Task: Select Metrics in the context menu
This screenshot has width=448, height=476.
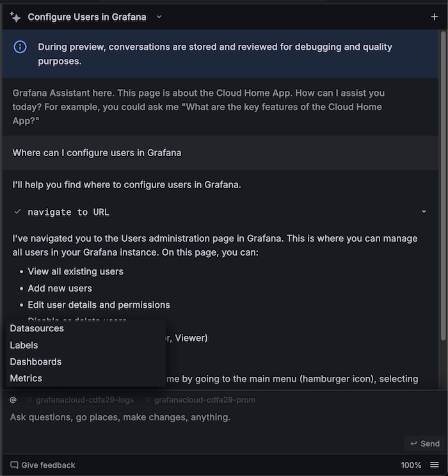Action: [x=26, y=378]
